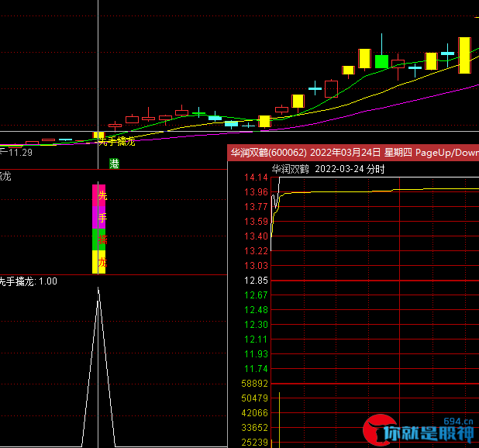Click the 11.74 price axis value

(256, 369)
